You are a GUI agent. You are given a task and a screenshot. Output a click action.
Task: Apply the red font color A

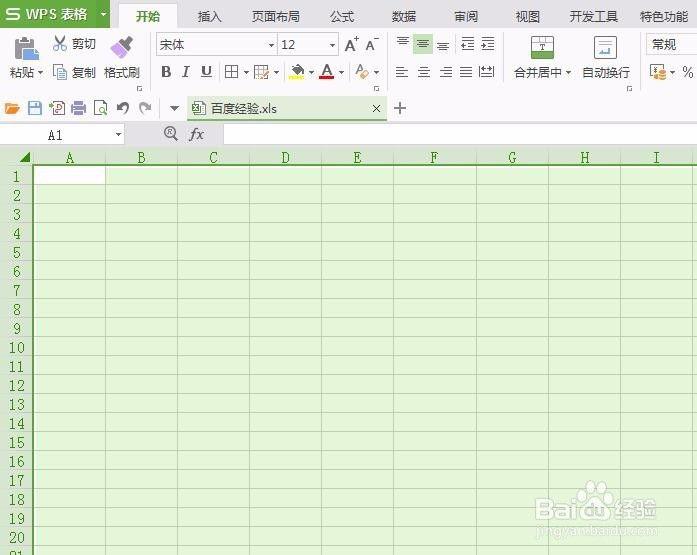pos(327,72)
